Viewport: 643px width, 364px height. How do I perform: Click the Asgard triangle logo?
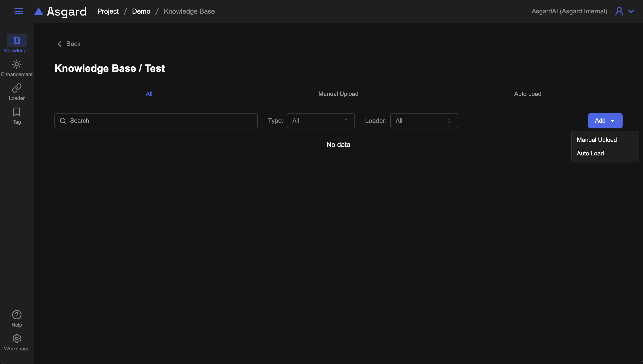39,11
